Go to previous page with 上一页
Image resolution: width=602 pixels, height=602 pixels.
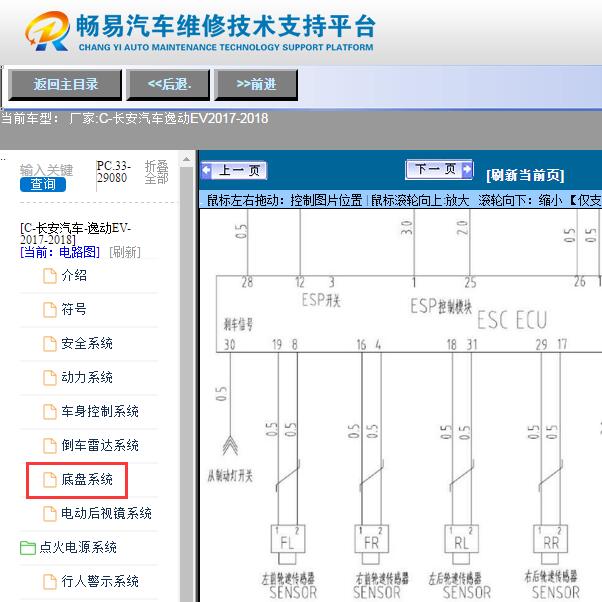234,170
